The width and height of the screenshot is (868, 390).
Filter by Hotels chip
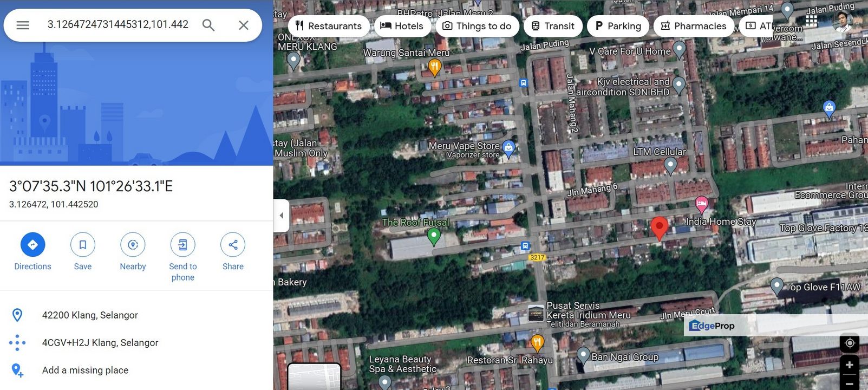click(x=402, y=26)
